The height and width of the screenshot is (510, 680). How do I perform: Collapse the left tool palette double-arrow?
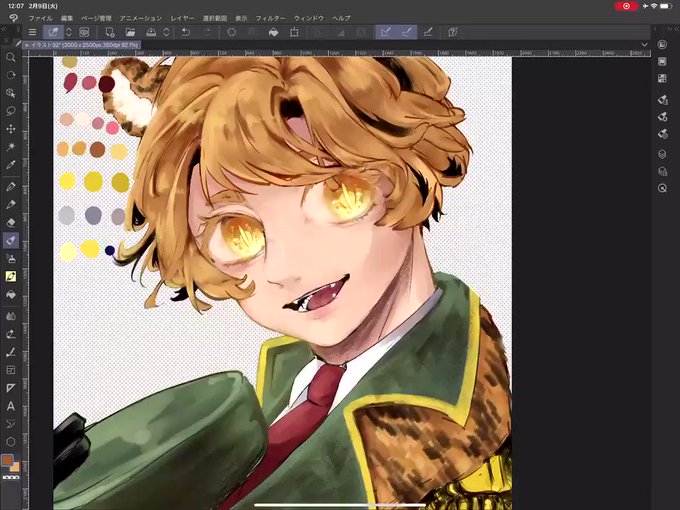pyautogui.click(x=3, y=29)
